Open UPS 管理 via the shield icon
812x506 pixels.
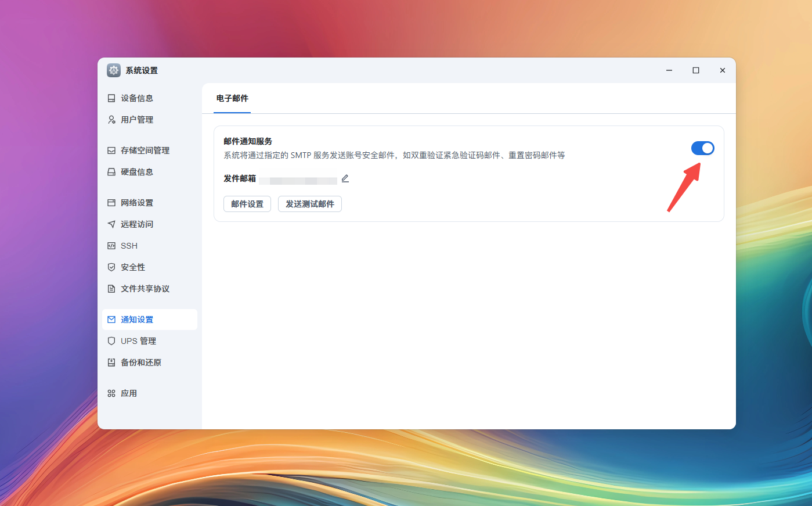tap(111, 340)
